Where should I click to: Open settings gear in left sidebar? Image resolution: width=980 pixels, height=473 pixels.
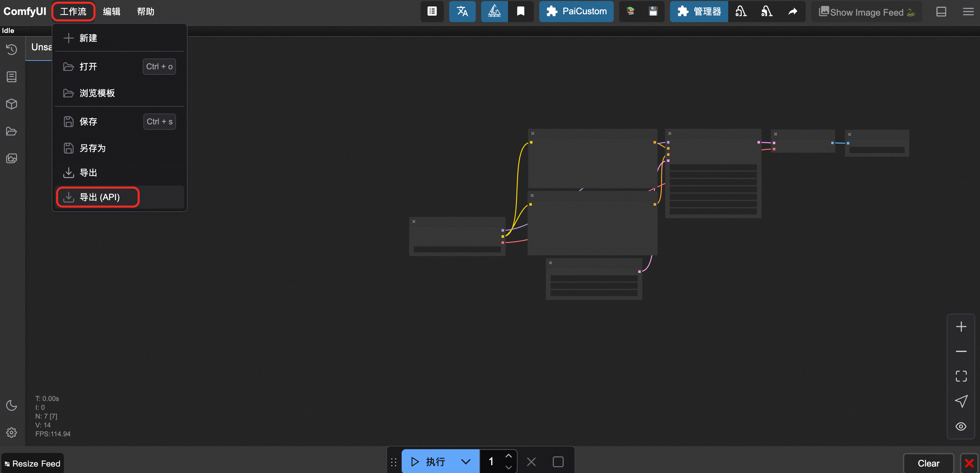(x=12, y=433)
